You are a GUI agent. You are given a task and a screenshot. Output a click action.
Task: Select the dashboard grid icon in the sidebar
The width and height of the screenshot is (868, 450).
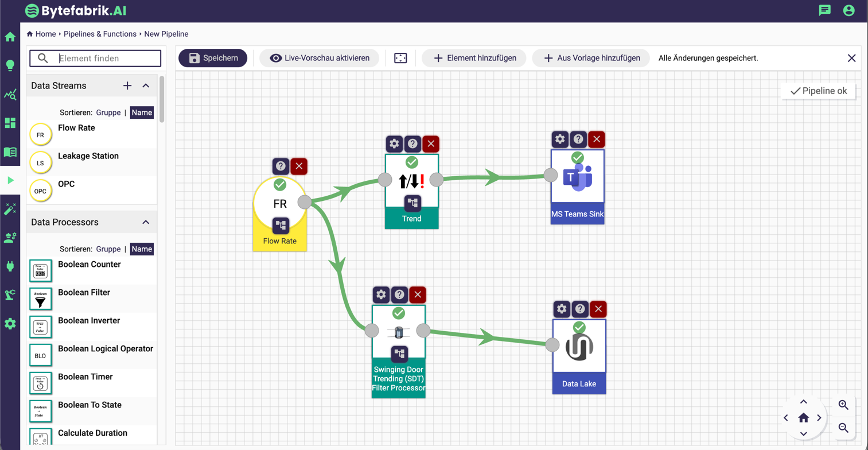pos(10,123)
